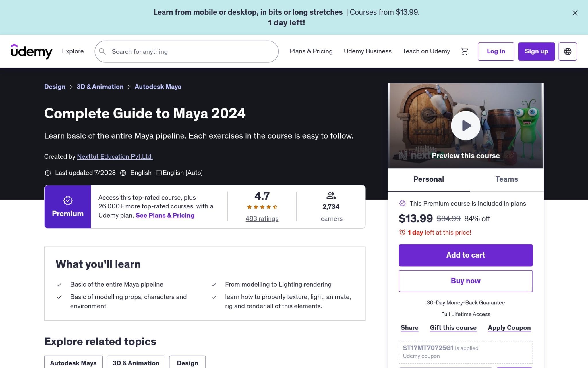The image size is (588, 368).
Task: Open Udemy Business link
Action: [x=367, y=51]
